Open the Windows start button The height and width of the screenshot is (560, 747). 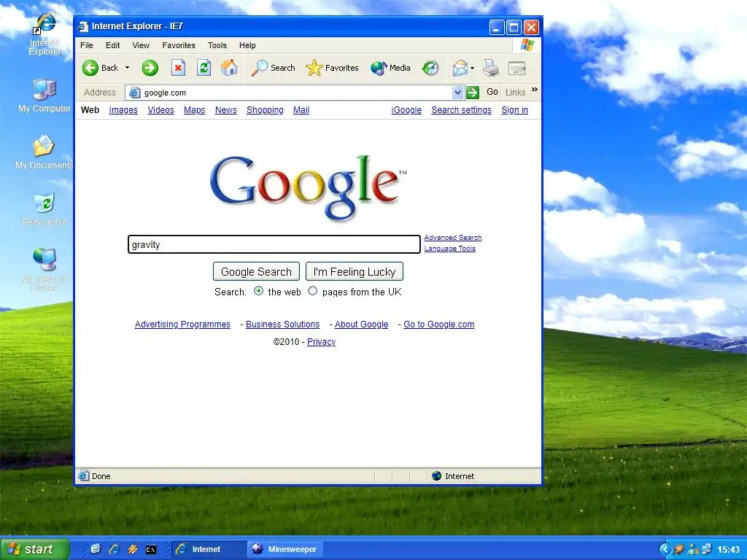point(35,549)
